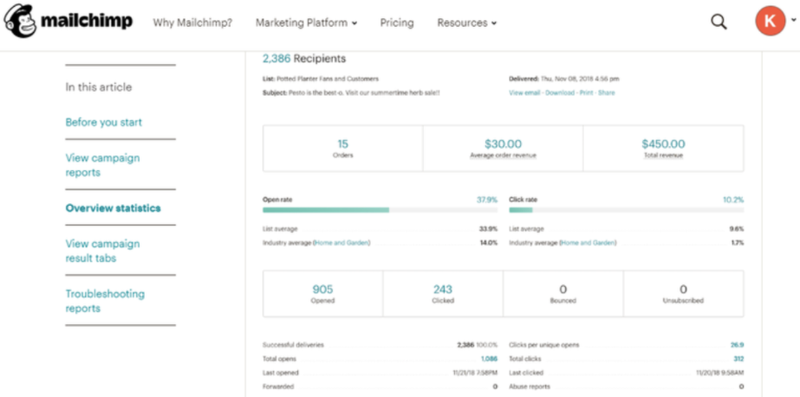Open the search magnifier icon
This screenshot has width=800, height=397.
tap(718, 22)
